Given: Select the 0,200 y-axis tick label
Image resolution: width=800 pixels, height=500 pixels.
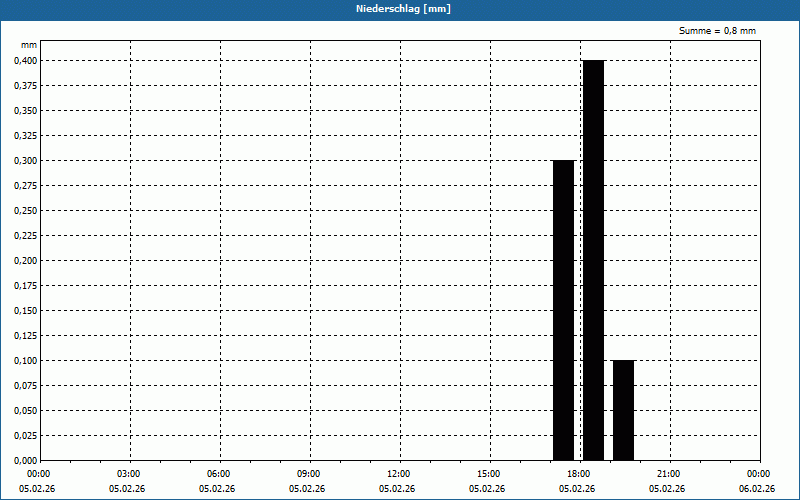Looking at the screenshot, I should point(24,260).
